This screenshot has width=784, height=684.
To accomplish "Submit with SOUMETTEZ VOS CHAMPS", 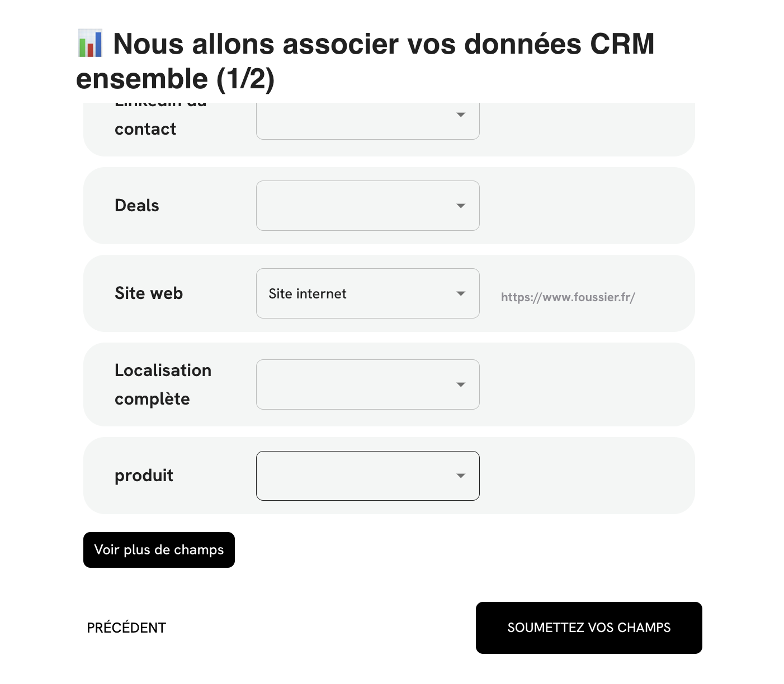I will coord(589,628).
